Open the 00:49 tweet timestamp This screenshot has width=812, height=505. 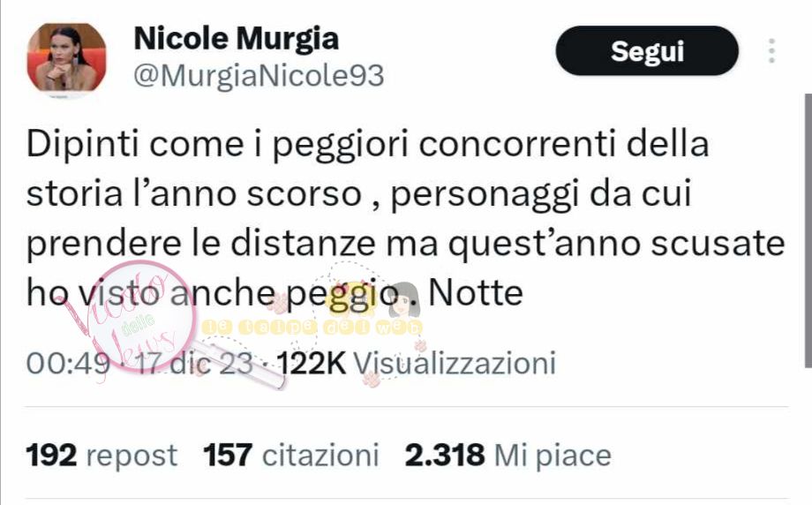(68, 363)
